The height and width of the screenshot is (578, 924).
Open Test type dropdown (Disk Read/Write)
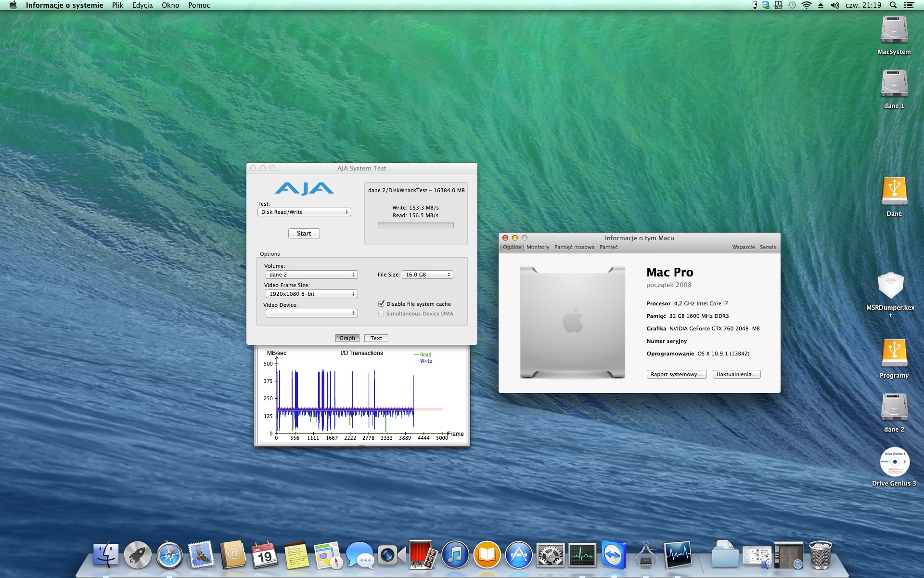[x=304, y=212]
